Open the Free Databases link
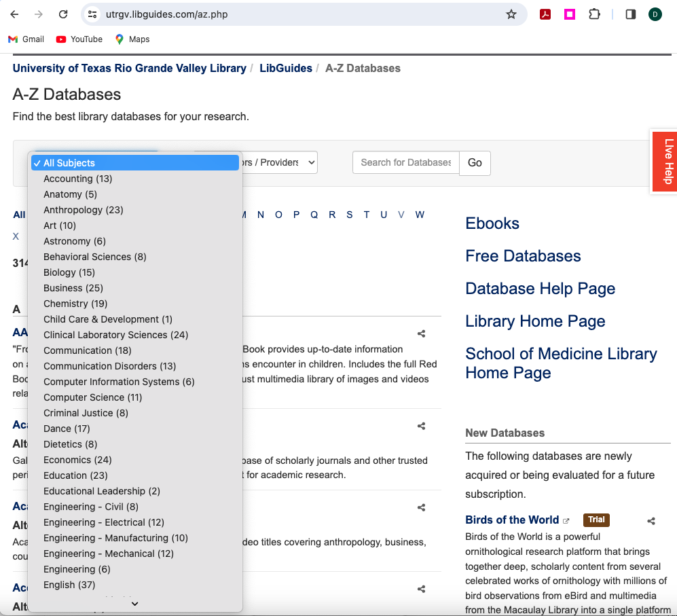This screenshot has width=677, height=616. (523, 256)
